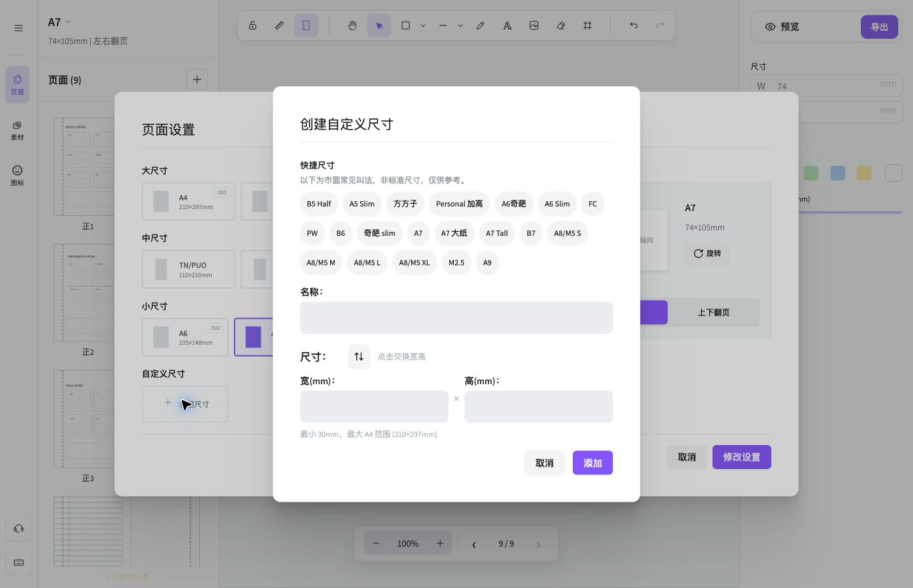Screen dimensions: 913x588
Task: Choose the B6 quick size chip
Action: [x=341, y=233]
